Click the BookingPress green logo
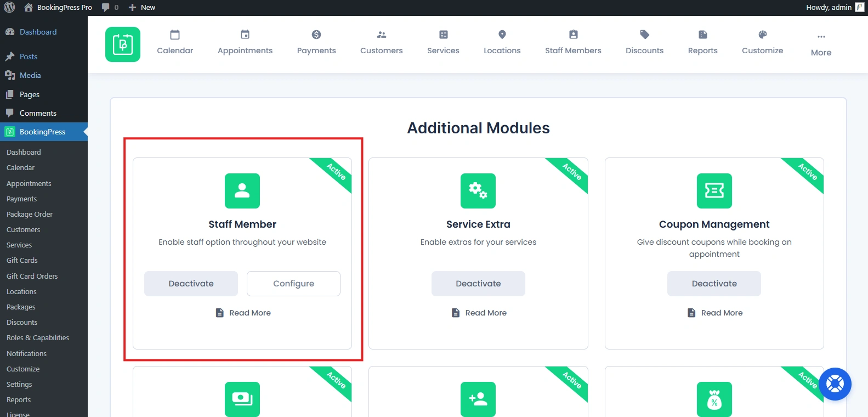This screenshot has height=417, width=868. click(x=123, y=44)
